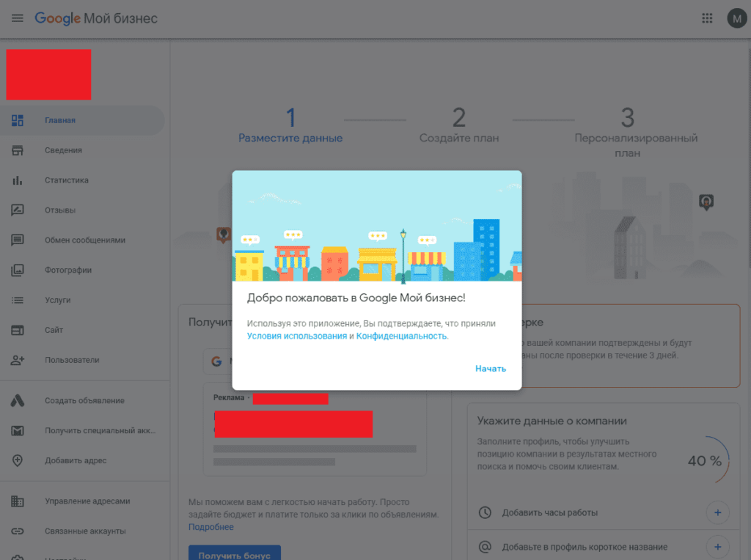Expand Добавить часы работы with plus

pos(717,512)
